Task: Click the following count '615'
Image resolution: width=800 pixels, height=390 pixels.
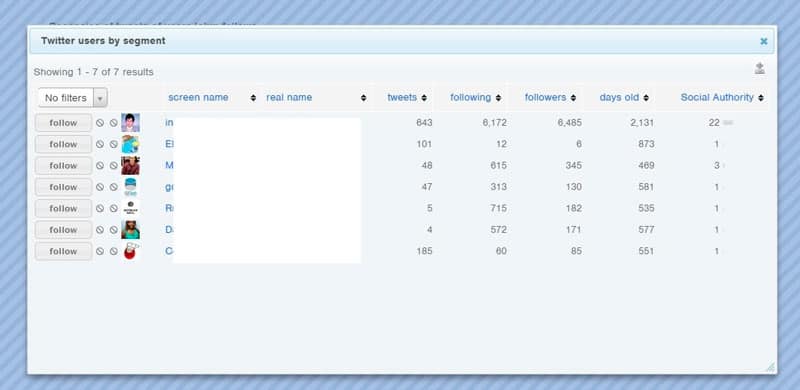Action: point(498,166)
